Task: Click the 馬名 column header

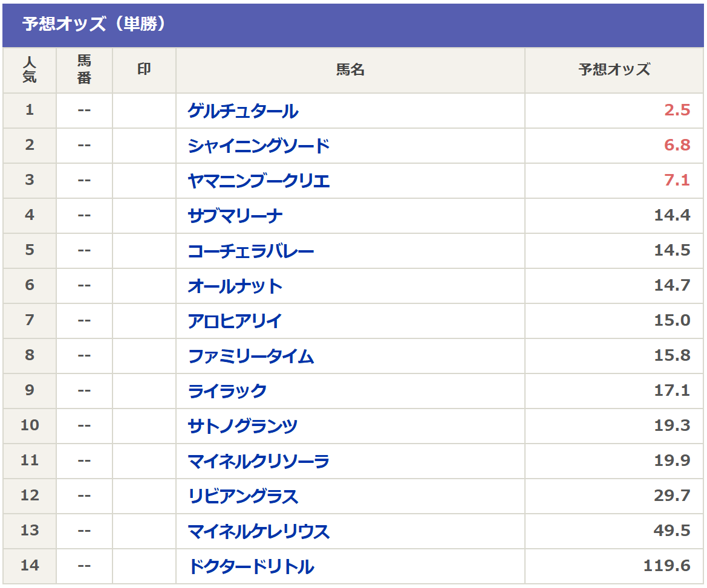Action: (350, 70)
